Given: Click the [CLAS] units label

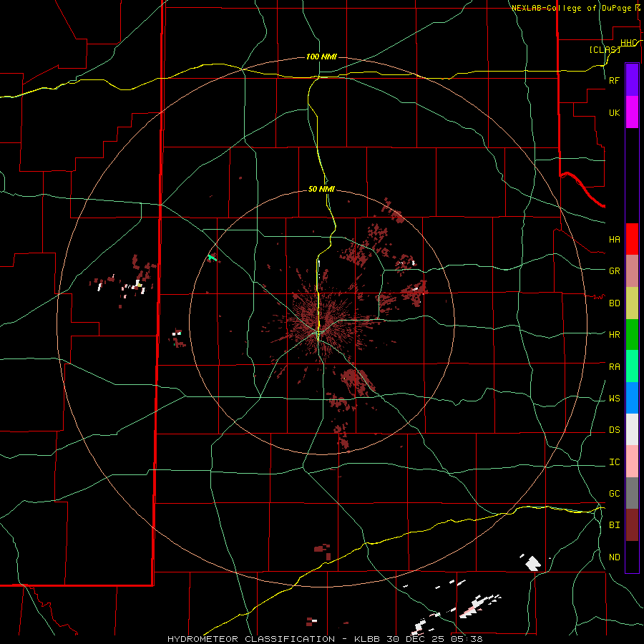Looking at the screenshot, I should point(605,49).
